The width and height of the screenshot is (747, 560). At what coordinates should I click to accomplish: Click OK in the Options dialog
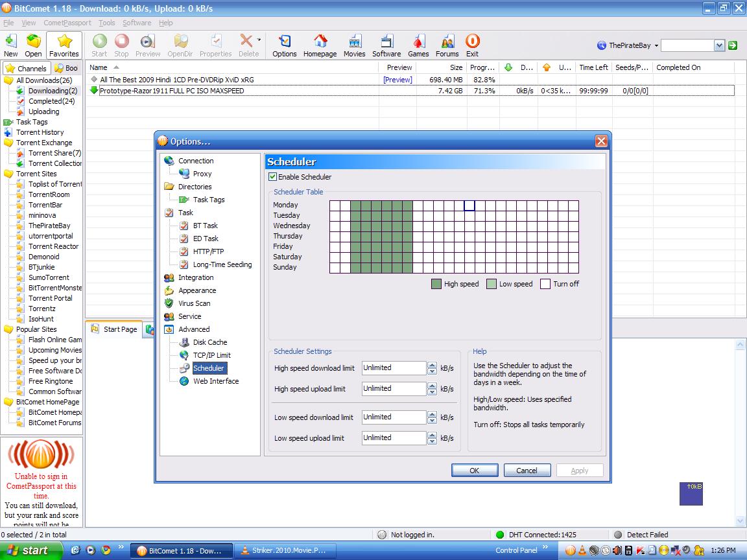pos(475,471)
